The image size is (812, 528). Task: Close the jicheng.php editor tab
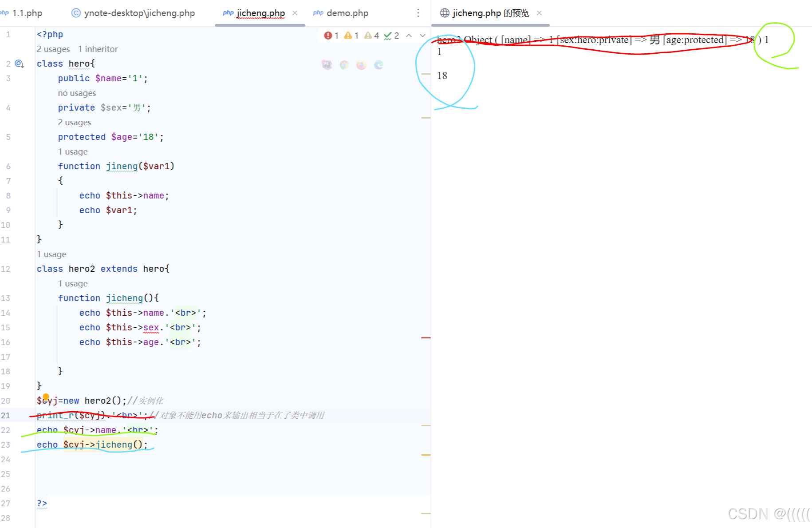(x=295, y=13)
